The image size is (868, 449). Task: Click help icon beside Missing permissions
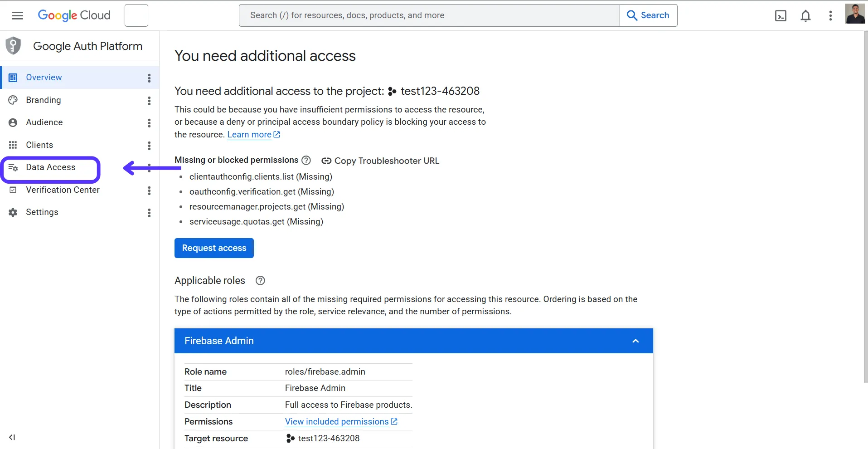(306, 160)
